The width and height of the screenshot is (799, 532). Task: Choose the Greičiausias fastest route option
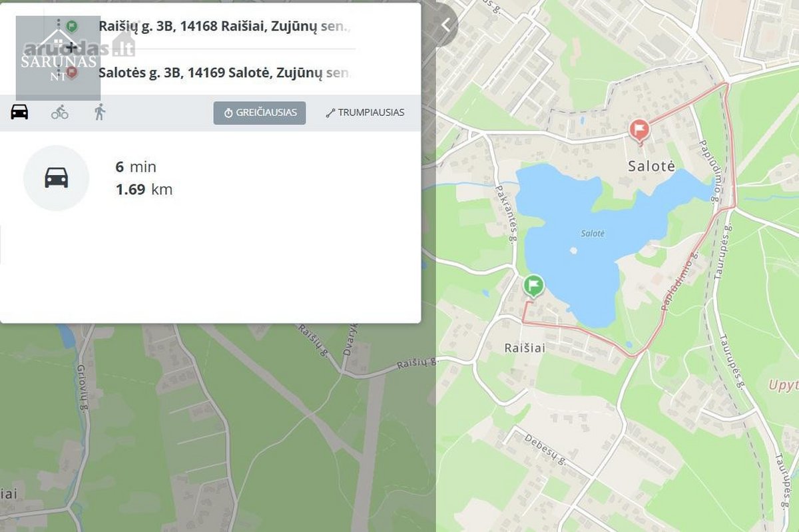tap(260, 113)
